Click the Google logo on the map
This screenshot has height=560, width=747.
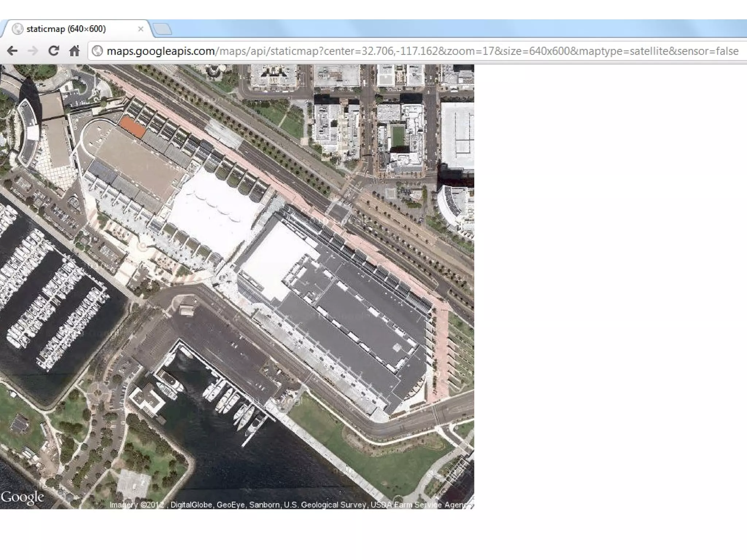[x=23, y=497]
